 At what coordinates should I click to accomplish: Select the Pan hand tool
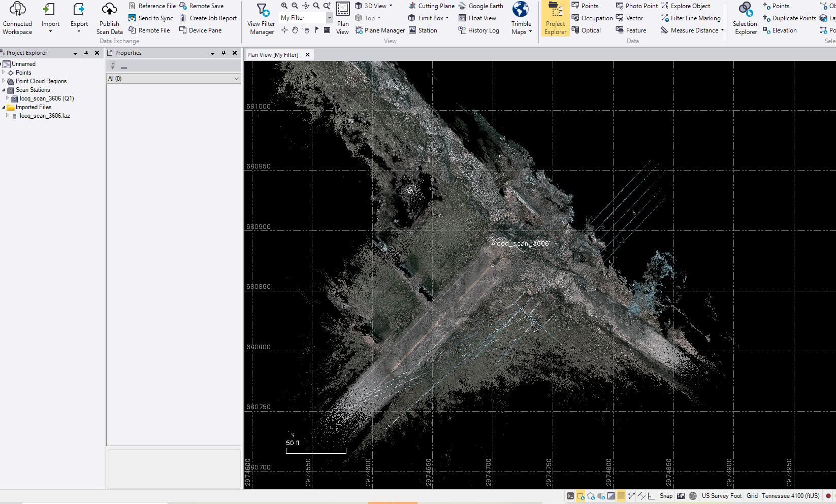[295, 30]
